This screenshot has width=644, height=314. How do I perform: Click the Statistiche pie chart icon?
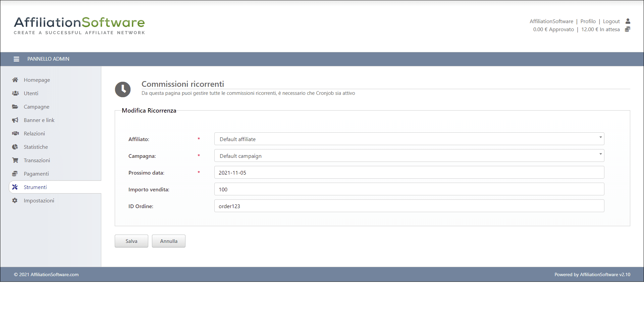pyautogui.click(x=15, y=147)
